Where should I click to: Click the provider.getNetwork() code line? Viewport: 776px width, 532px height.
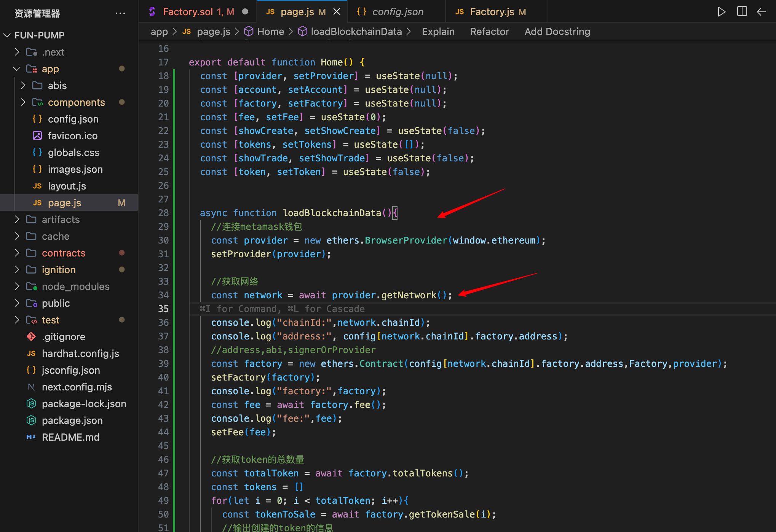point(332,295)
